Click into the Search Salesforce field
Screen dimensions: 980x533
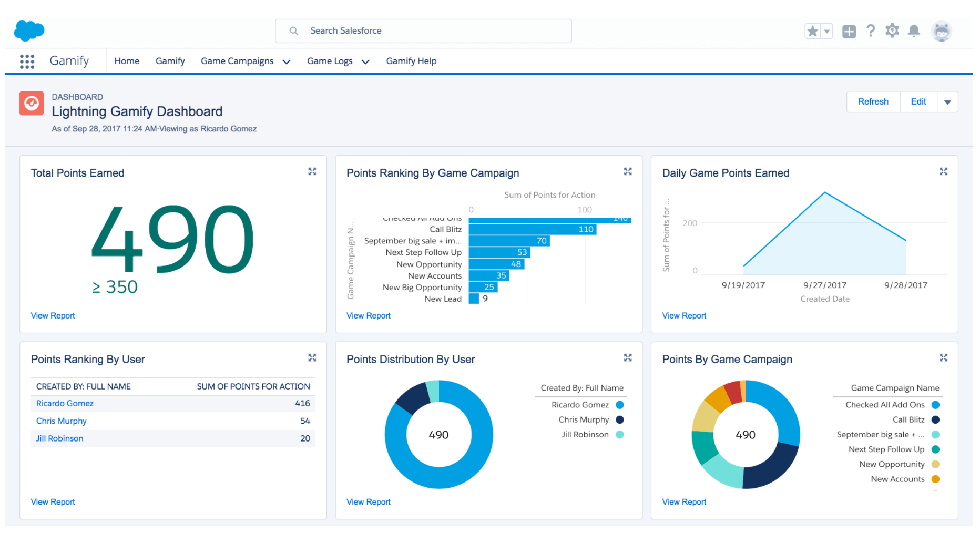(x=423, y=31)
